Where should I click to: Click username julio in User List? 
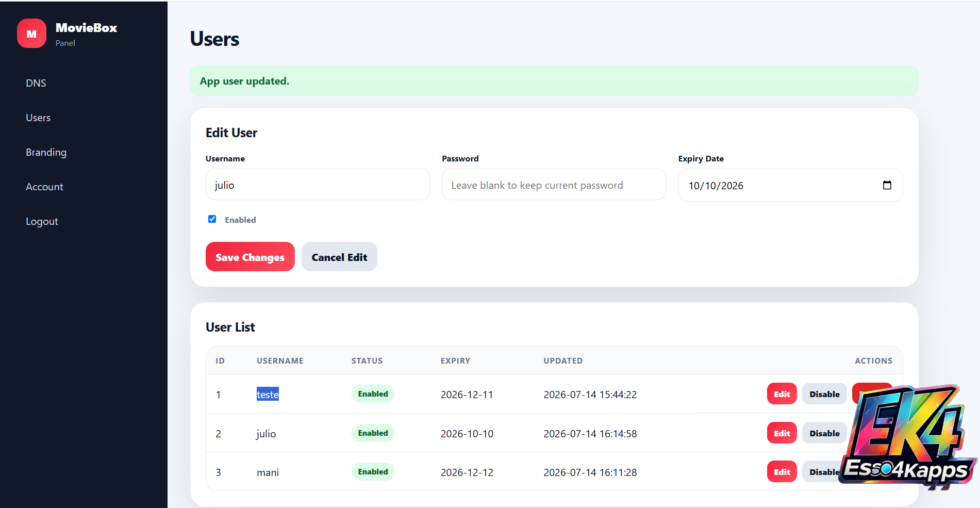[266, 434]
